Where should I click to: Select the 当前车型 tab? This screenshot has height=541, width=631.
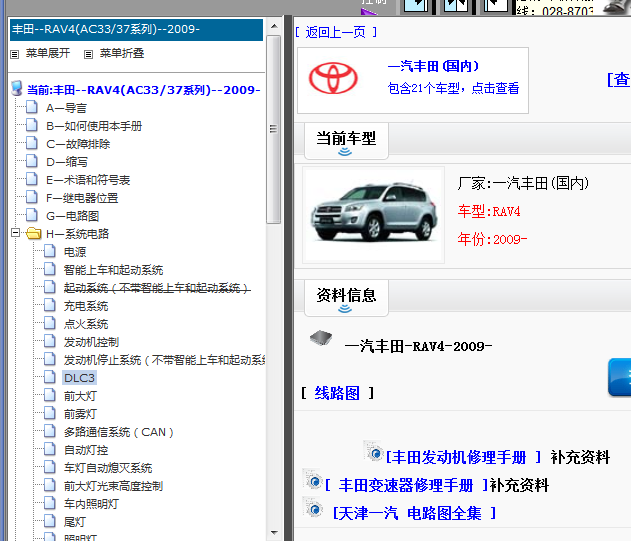346,141
